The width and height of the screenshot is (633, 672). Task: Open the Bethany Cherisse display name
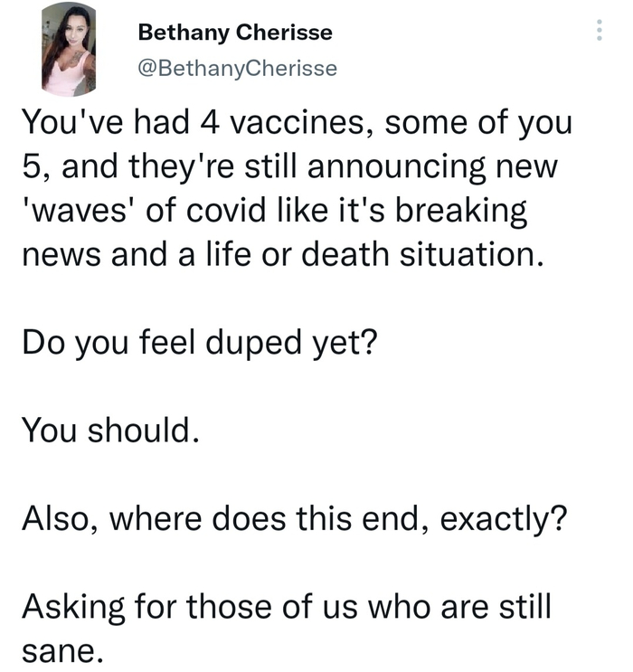coord(234,33)
